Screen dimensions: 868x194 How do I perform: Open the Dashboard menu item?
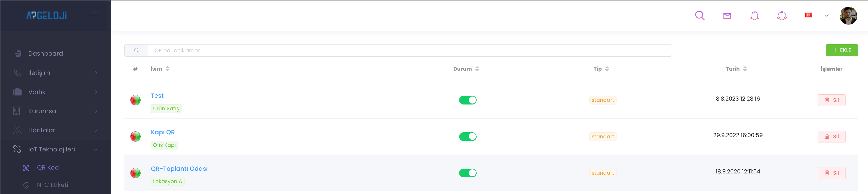click(46, 53)
